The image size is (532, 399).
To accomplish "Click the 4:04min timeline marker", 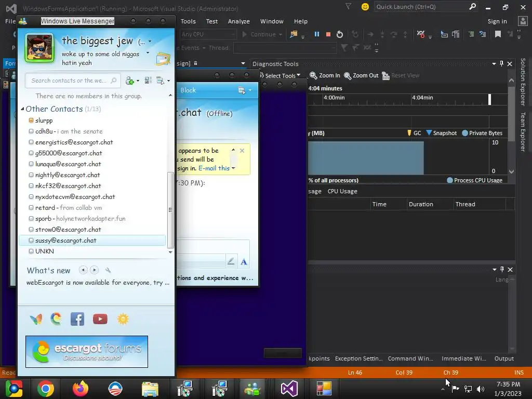I will click(422, 98).
